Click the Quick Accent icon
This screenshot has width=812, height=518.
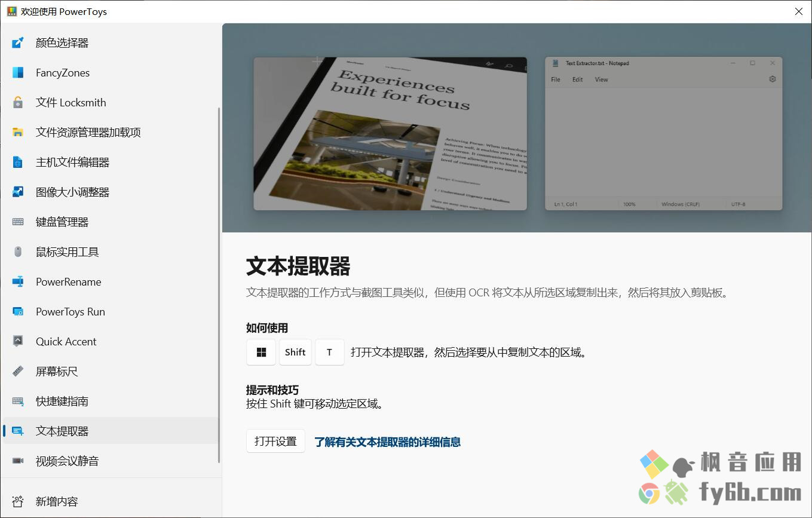[x=18, y=341]
